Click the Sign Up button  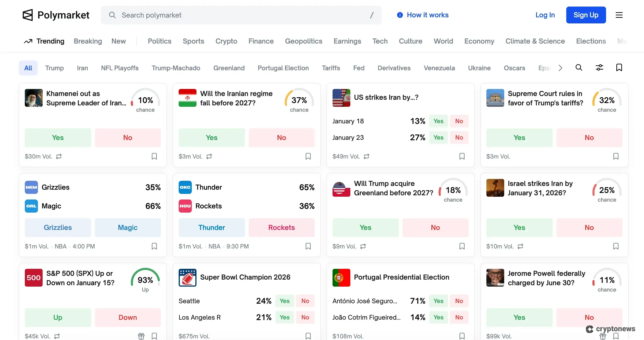coord(586,15)
